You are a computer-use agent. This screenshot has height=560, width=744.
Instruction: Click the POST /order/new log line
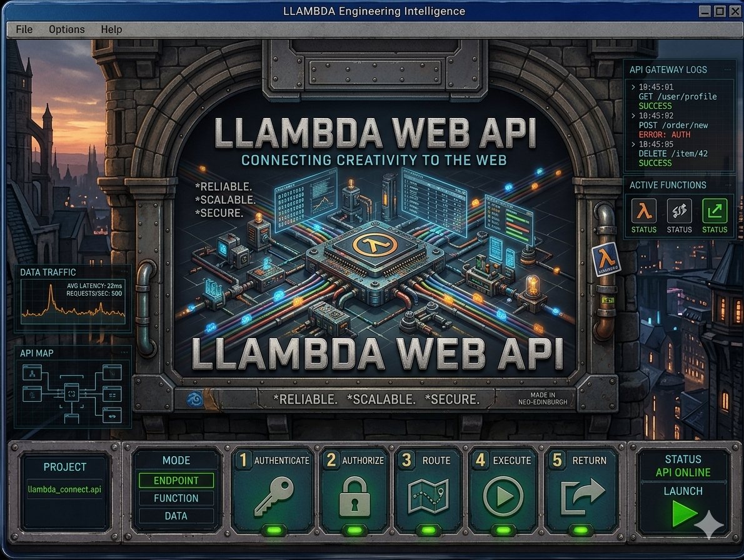click(673, 125)
